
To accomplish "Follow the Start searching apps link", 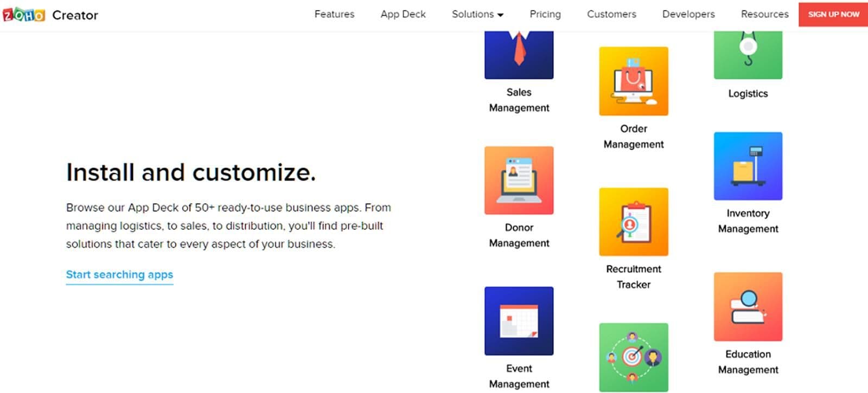I will [119, 275].
